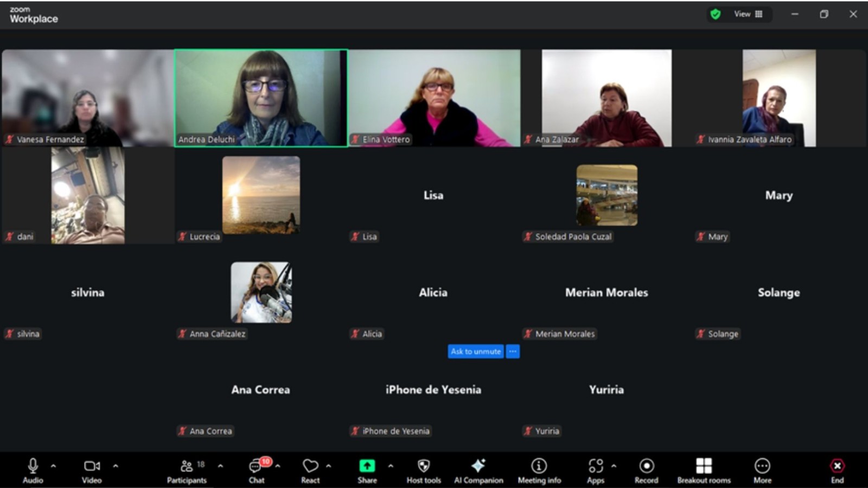Click the End meeting button
This screenshot has height=488, width=868.
[837, 471]
